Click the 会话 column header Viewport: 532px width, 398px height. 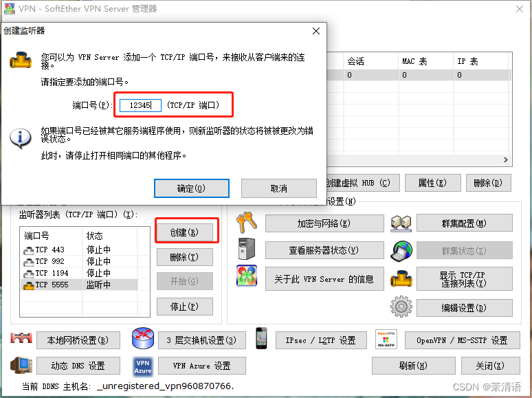click(371, 61)
